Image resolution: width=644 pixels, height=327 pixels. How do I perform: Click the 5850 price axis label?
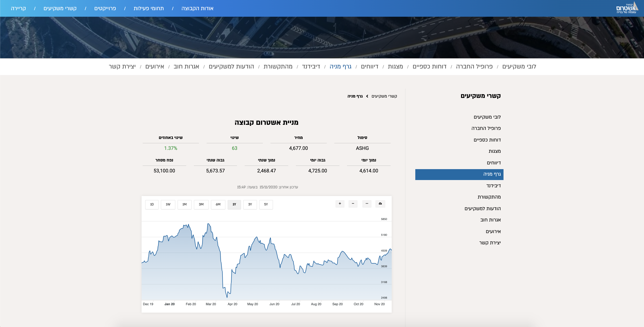click(384, 219)
